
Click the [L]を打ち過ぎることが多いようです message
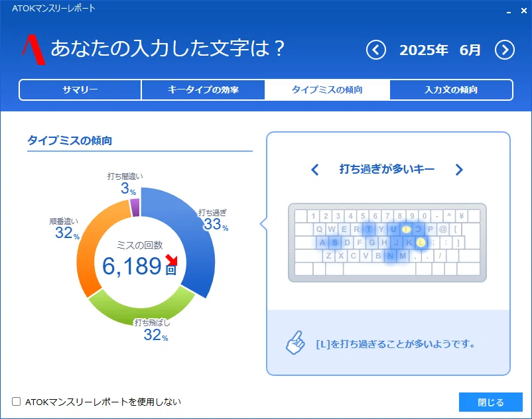point(395,344)
